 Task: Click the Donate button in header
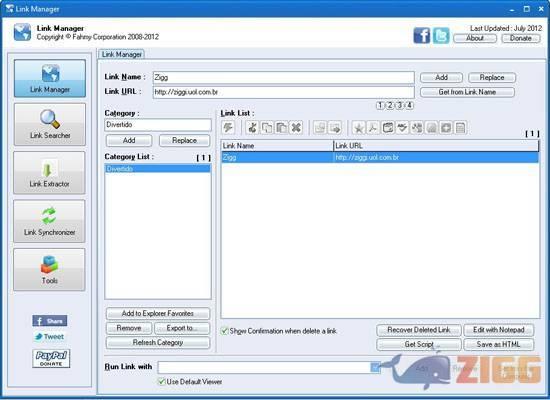coord(521,38)
